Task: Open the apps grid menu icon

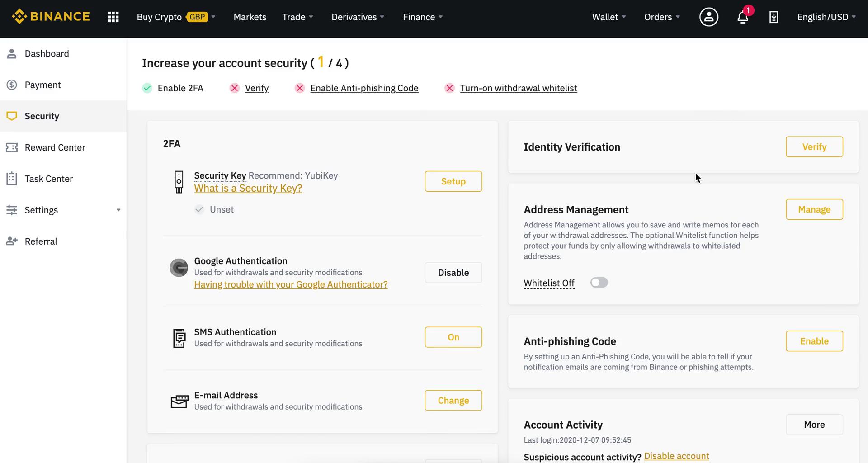Action: pos(113,17)
